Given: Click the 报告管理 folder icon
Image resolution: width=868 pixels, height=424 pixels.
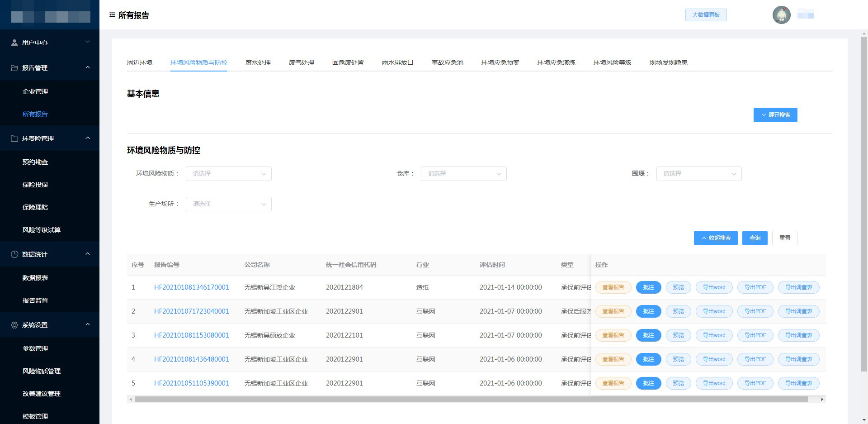Looking at the screenshot, I should tap(14, 68).
